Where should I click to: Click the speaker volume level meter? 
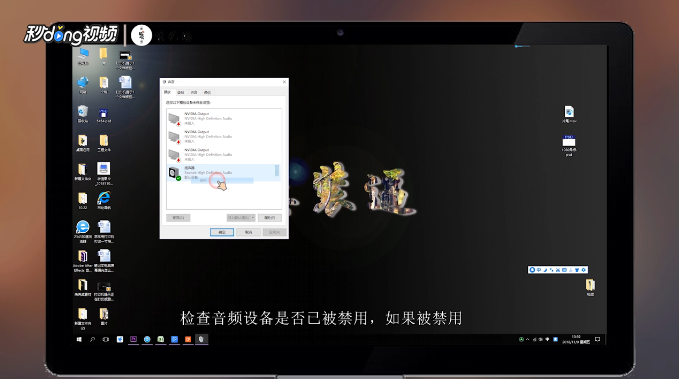tap(277, 171)
